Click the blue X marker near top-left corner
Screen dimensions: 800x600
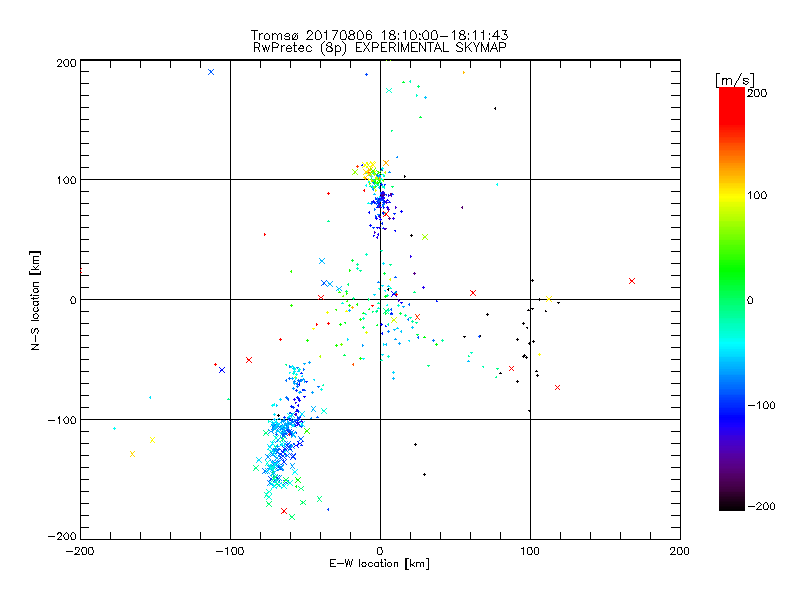point(211,72)
